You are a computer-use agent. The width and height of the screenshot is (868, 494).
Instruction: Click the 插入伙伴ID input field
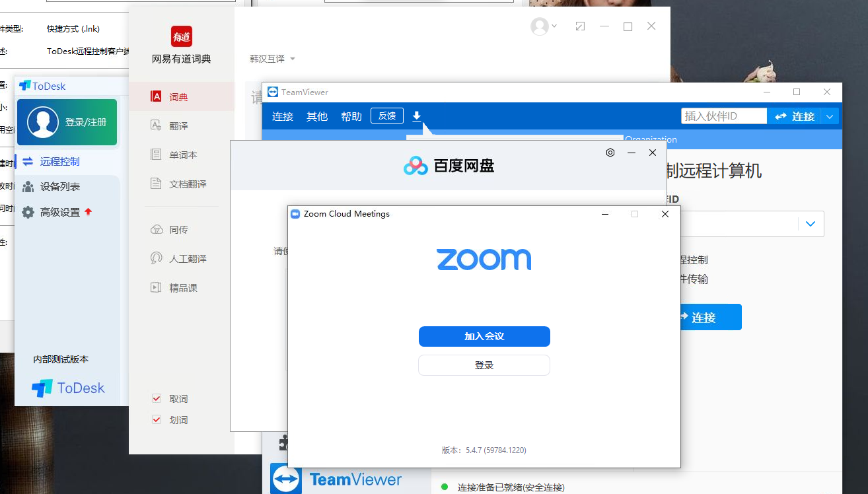(724, 116)
